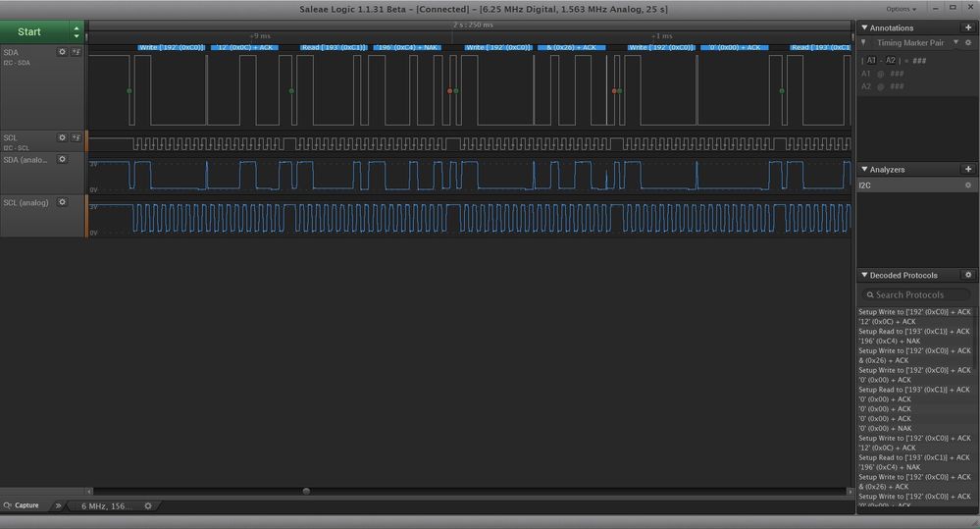
Task: Open the Options menu
Action: pyautogui.click(x=901, y=9)
